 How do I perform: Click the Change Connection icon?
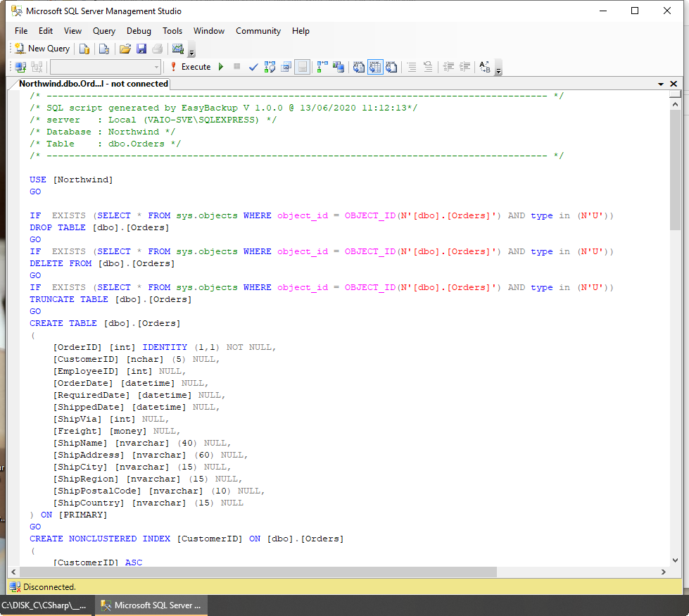[x=37, y=67]
